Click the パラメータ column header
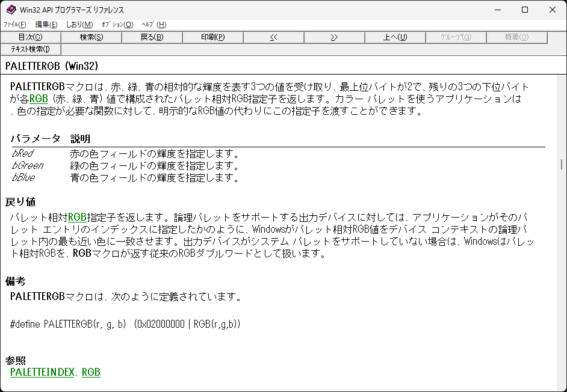567x392 pixels. [36, 138]
